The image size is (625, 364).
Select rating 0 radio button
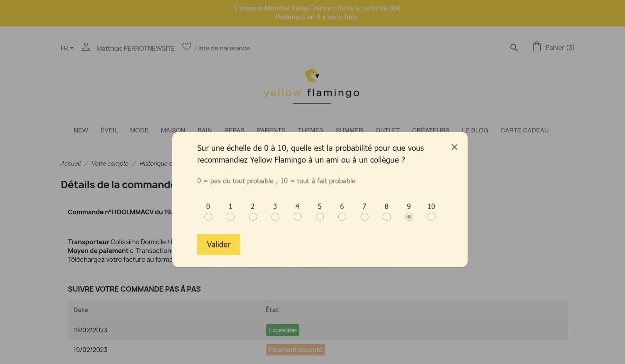click(208, 217)
